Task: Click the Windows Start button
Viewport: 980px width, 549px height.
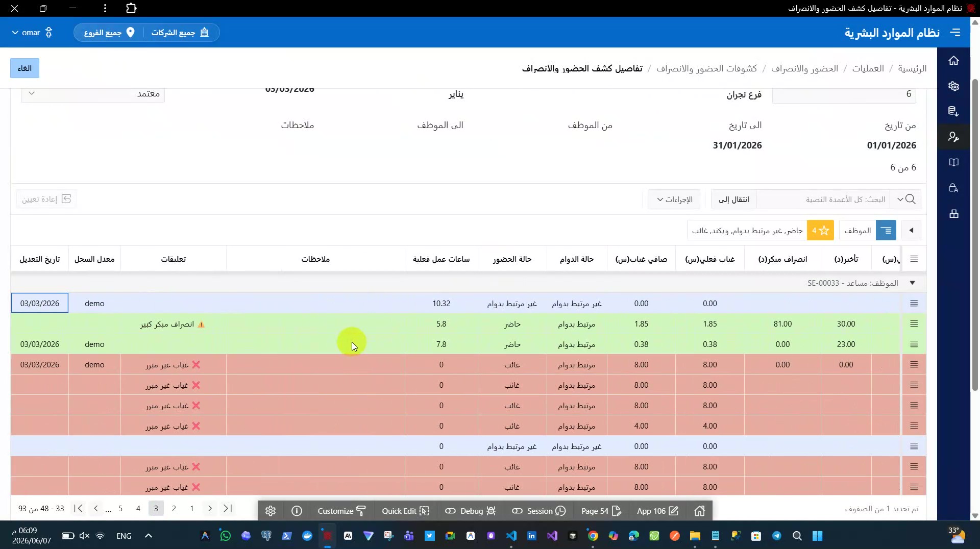Action: click(817, 536)
